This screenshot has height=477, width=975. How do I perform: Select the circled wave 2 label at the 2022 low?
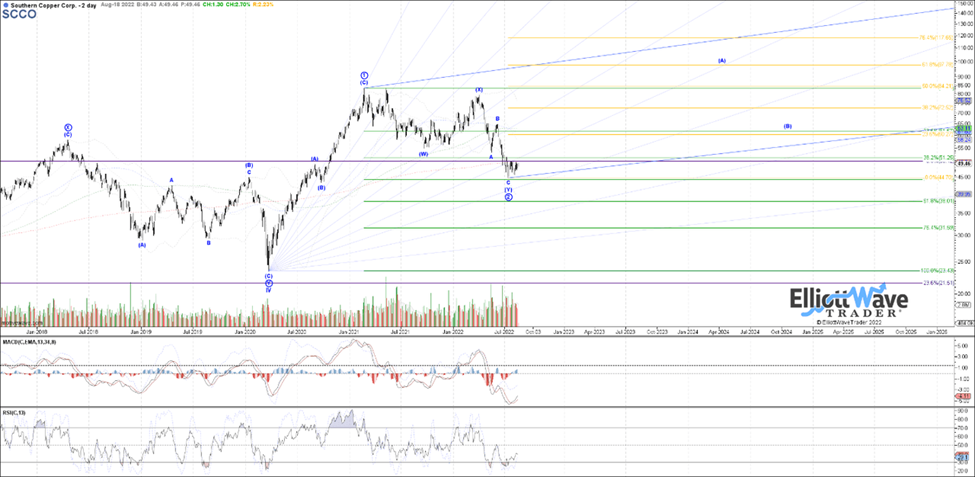[508, 196]
